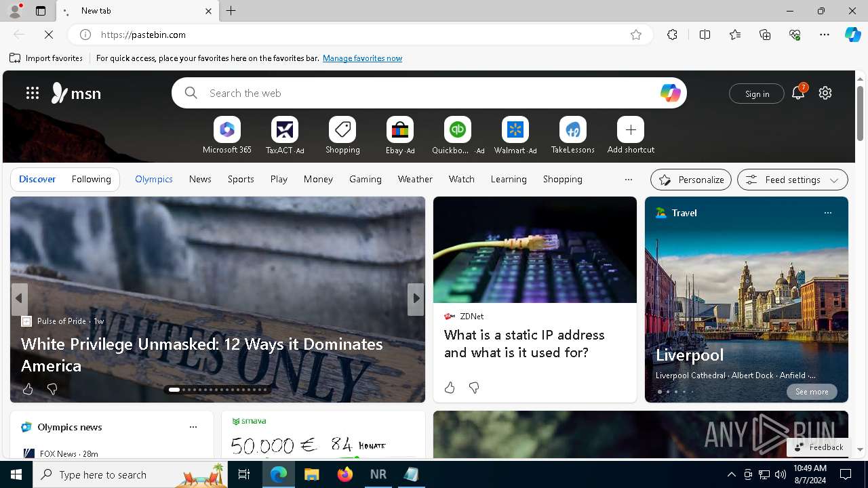Open Travel card options menu
The width and height of the screenshot is (868, 488).
click(827, 213)
